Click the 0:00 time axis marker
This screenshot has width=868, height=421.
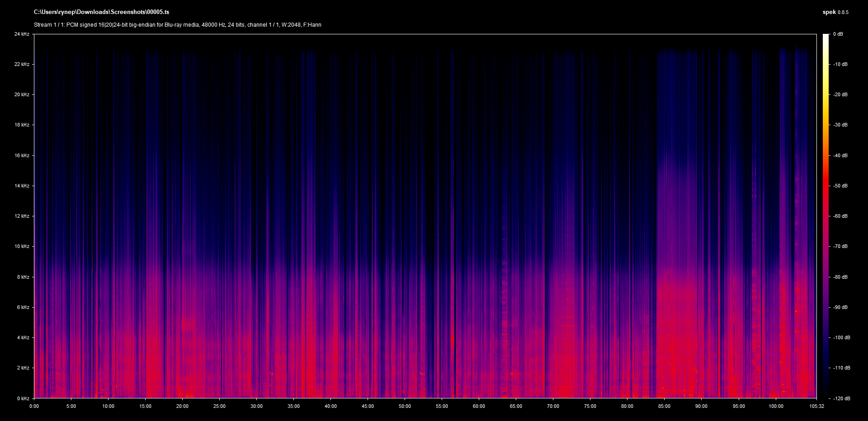coord(34,406)
